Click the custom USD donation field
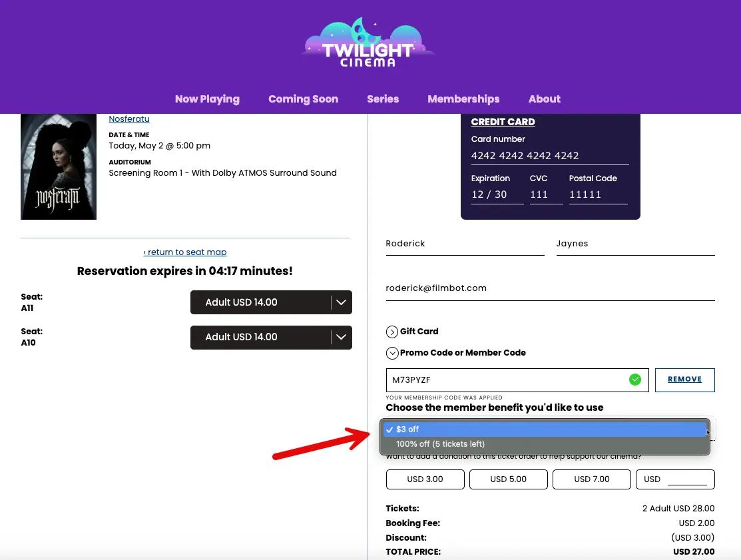Screen dimensions: 741x560 pyautogui.click(x=675, y=479)
